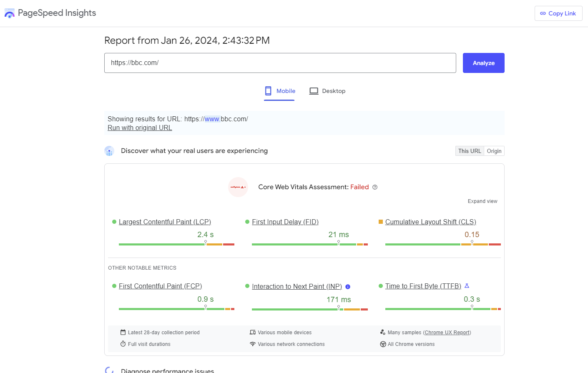Click the 2.4 s LCP value
Viewport: 588px width, 373px height.
[x=206, y=235]
